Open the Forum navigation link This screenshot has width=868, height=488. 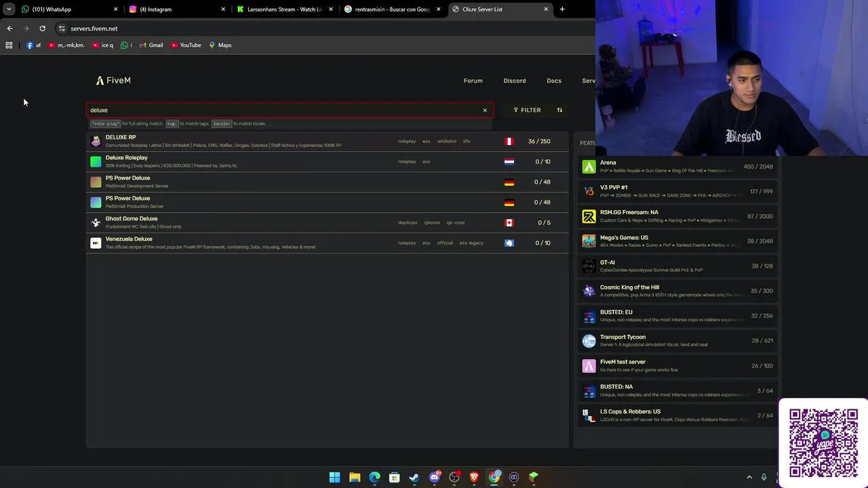pyautogui.click(x=473, y=81)
